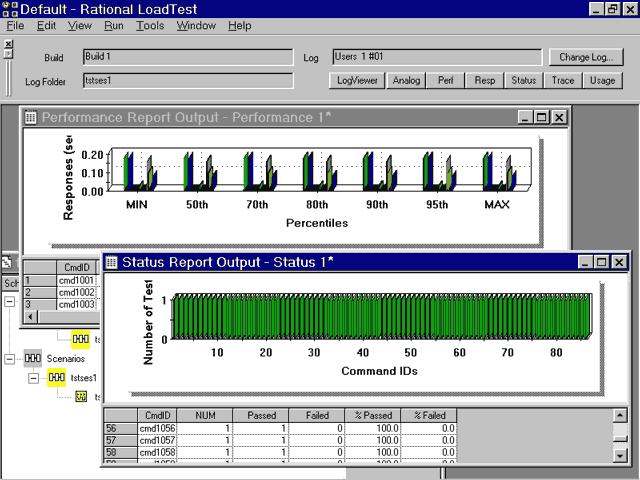The height and width of the screenshot is (480, 640).
Task: Collapse the Scenarios tree node
Action: pyautogui.click(x=9, y=359)
